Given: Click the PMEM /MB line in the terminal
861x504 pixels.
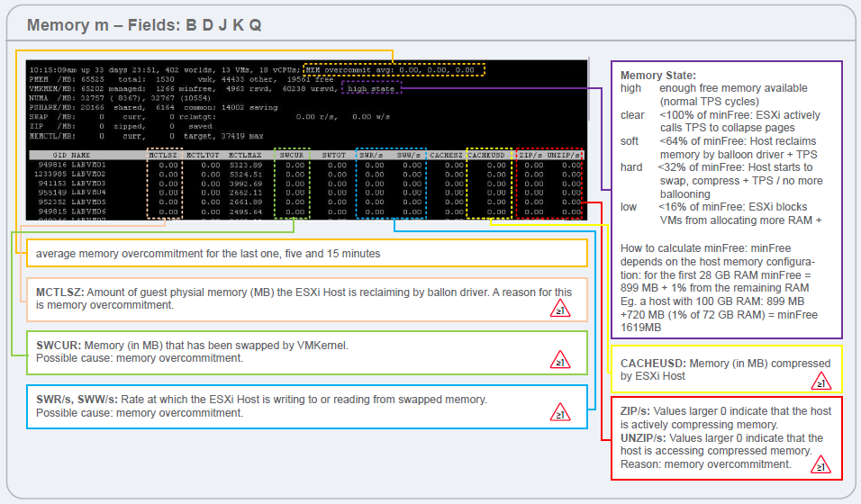Looking at the screenshot, I should pos(181,79).
